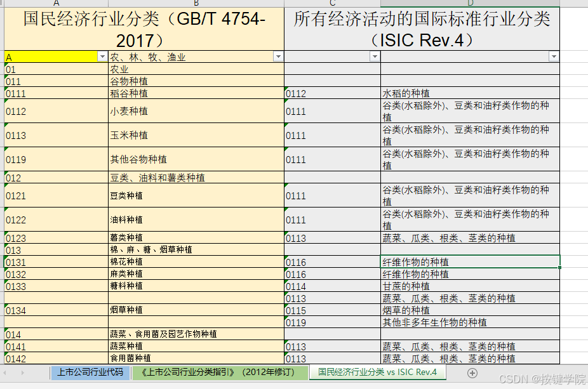Viewport: 588px width, 389px height.
Task: Select cell 小麦种植
Action: point(196,111)
